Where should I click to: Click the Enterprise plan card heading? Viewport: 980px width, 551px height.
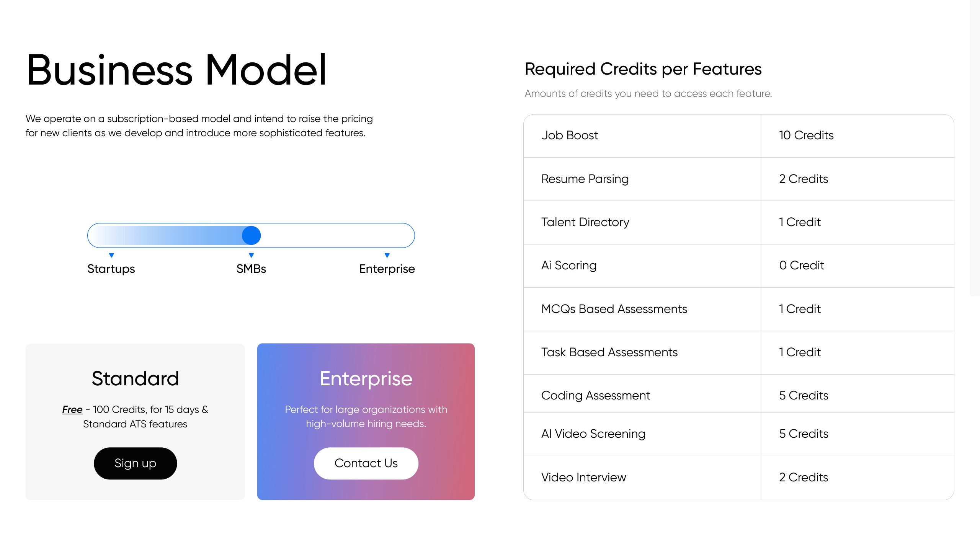(x=366, y=379)
